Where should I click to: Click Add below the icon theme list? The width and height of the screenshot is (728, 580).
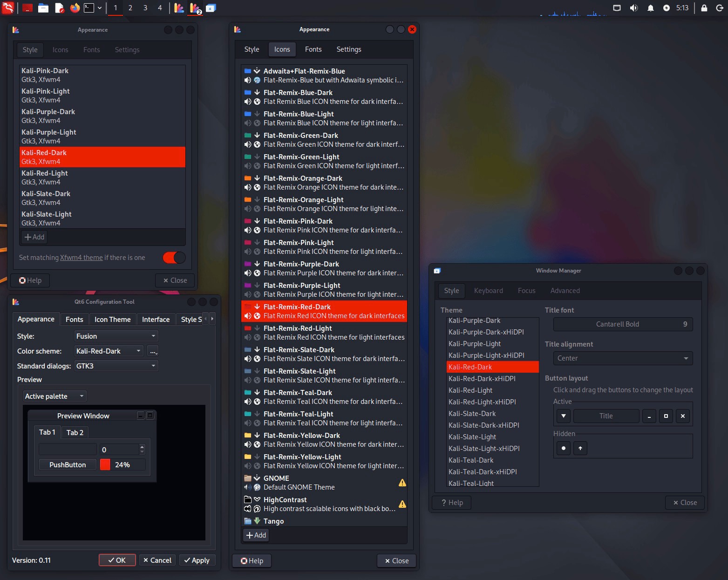[256, 535]
